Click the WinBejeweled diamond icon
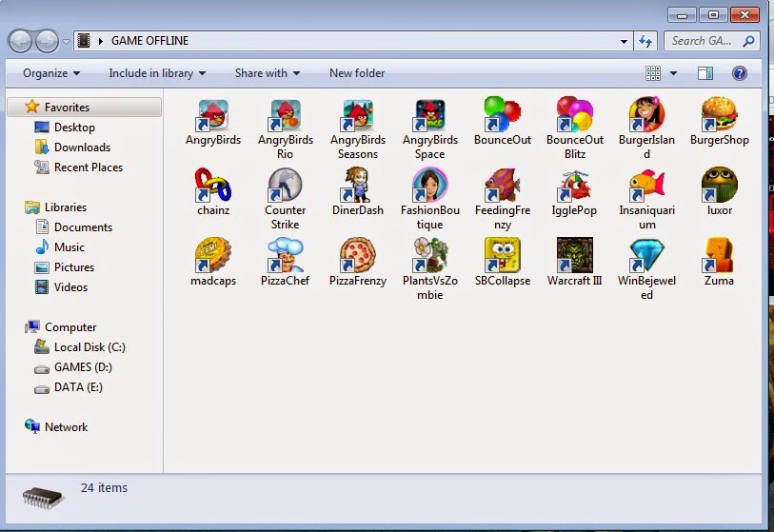The image size is (774, 532). pyautogui.click(x=646, y=255)
